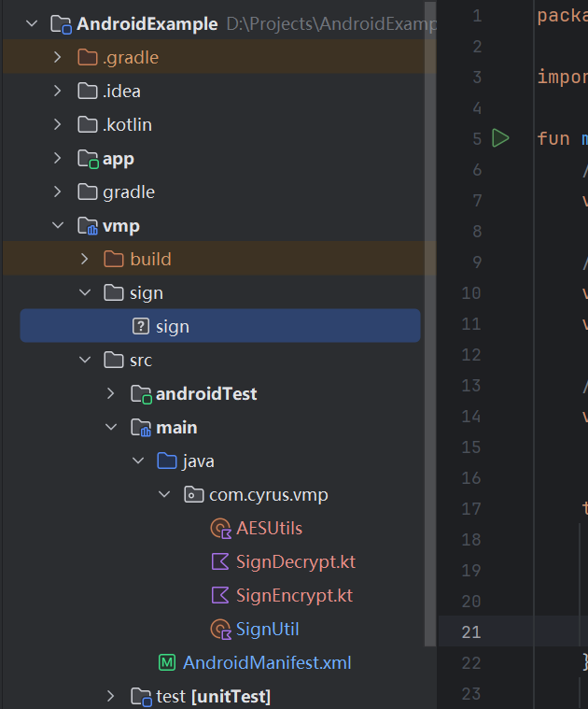Click the com.cyrus.vmp package icon
Image resolution: width=588 pixels, height=709 pixels.
(194, 495)
